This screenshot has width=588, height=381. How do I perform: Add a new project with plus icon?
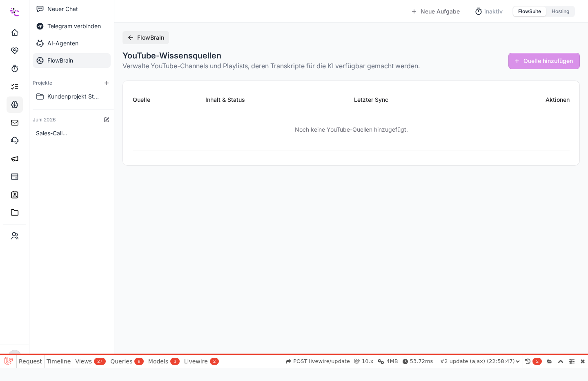coord(107,83)
